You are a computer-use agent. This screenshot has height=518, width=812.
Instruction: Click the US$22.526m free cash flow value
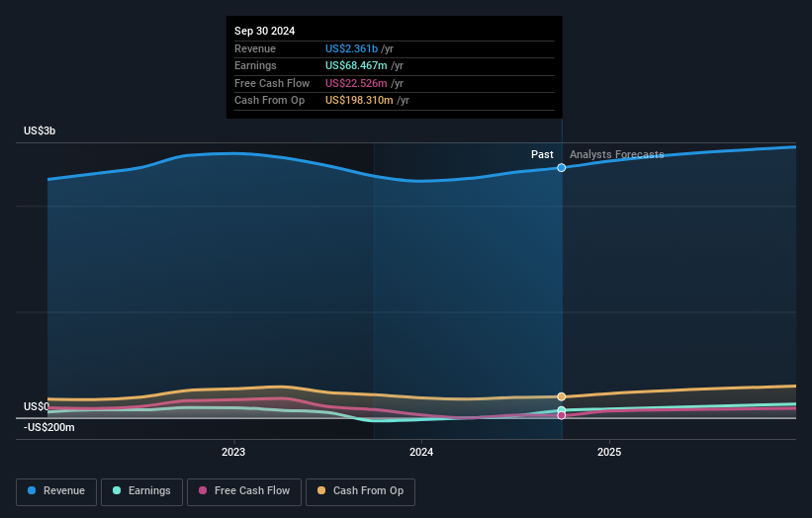click(356, 83)
